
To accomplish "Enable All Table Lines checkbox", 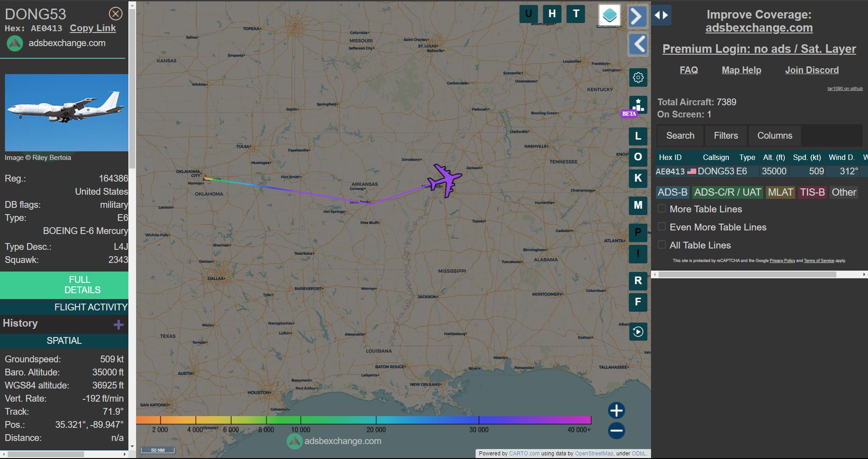I will pos(661,245).
